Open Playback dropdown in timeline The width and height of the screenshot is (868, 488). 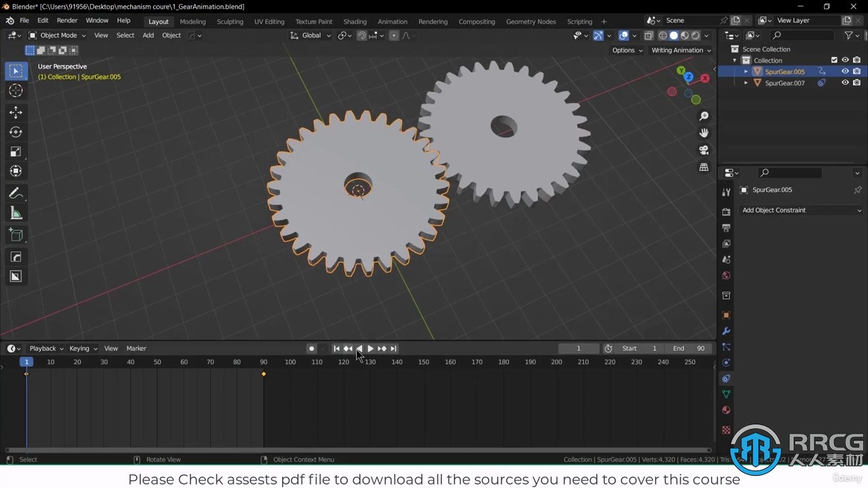[46, 348]
